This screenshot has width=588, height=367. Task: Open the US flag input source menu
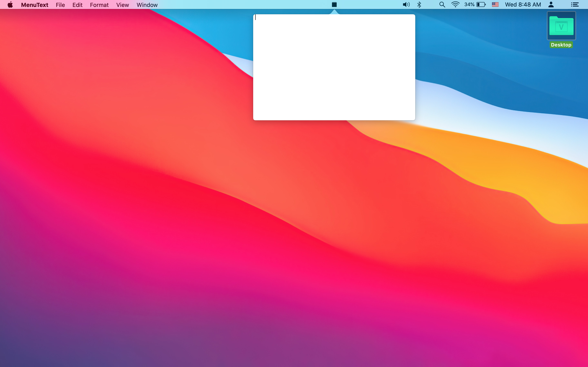click(x=495, y=5)
